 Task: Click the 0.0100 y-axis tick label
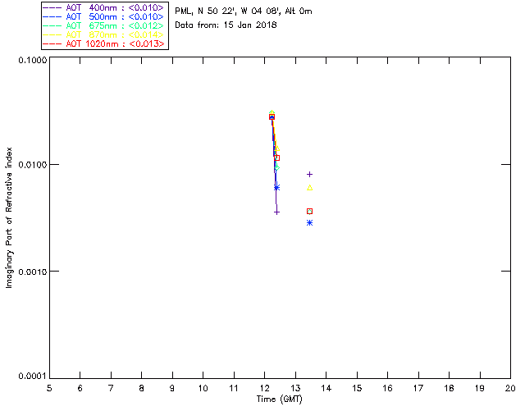[33, 165]
